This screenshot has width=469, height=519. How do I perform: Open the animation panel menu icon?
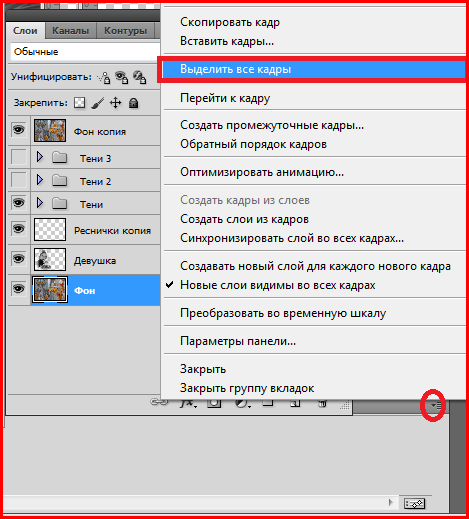(x=435, y=405)
